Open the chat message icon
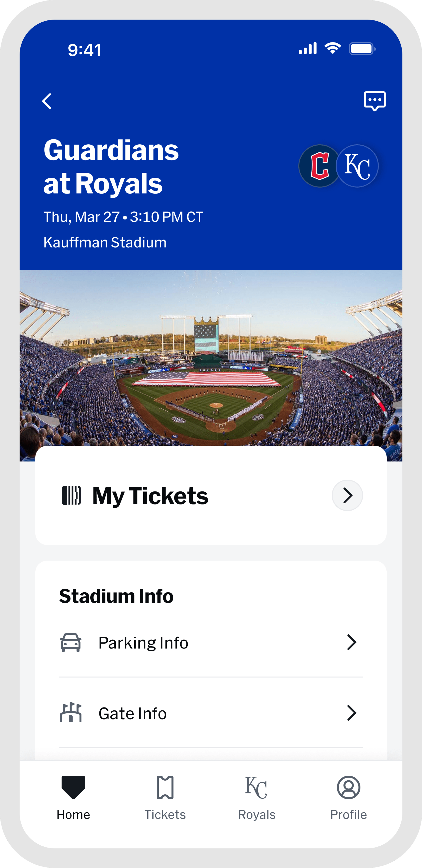The image size is (422, 868). 375,100
